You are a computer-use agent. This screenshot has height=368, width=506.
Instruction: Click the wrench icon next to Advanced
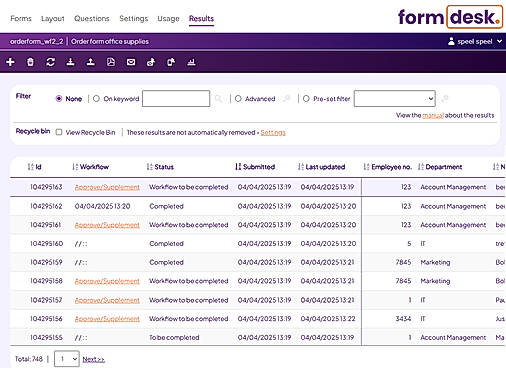[286, 99]
